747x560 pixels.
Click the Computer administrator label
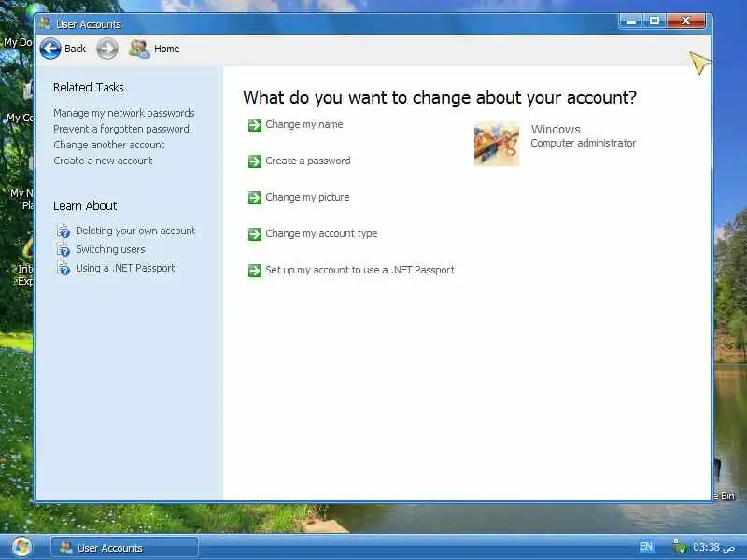(x=583, y=143)
